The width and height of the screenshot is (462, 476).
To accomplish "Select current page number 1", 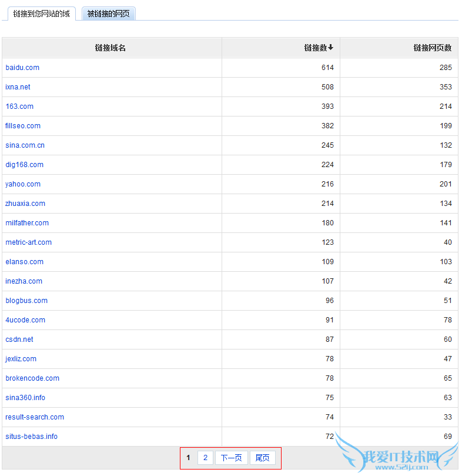I will [x=188, y=458].
